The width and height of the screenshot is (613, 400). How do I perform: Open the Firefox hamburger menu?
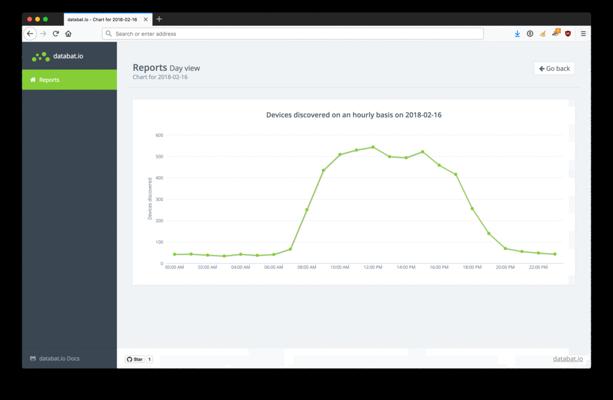[x=582, y=34]
